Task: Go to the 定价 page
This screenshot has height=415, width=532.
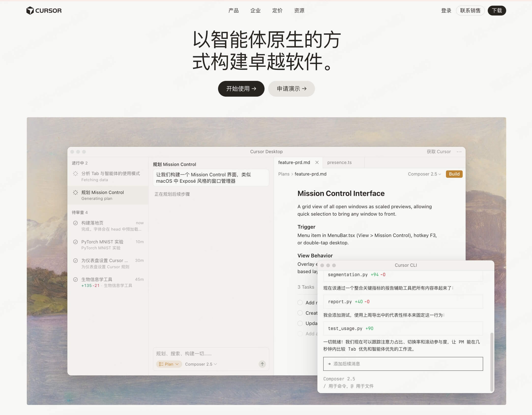Action: click(277, 11)
